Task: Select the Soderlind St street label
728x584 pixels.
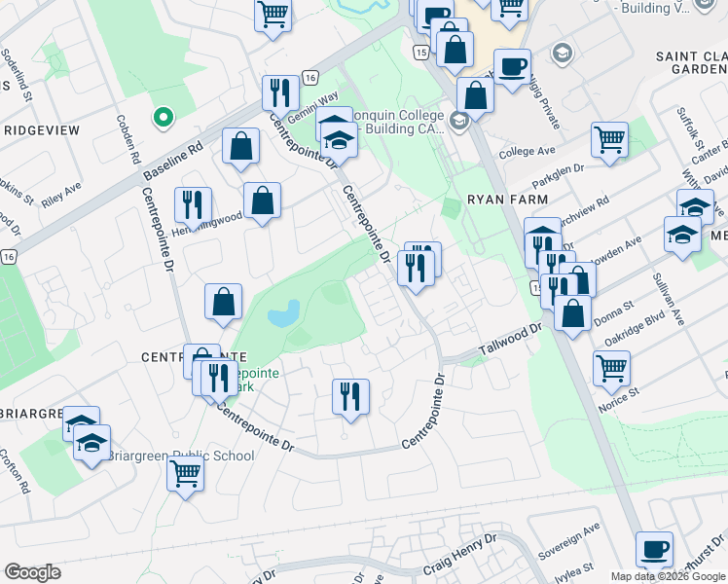Action: pyautogui.click(x=18, y=75)
